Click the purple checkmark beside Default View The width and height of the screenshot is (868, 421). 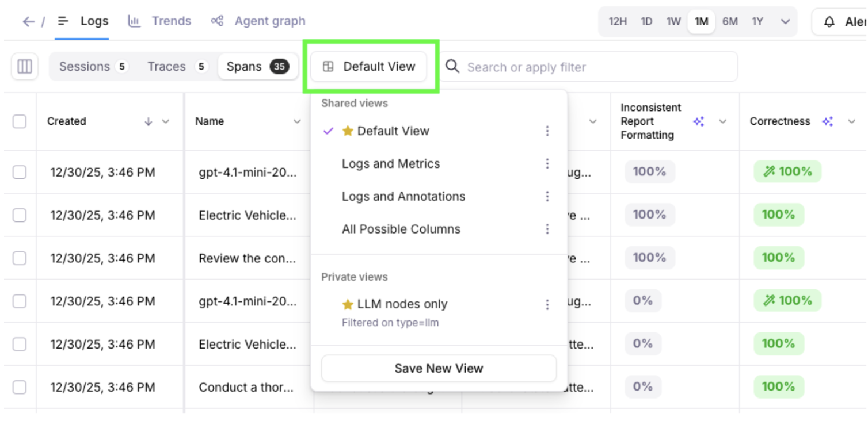tap(328, 131)
